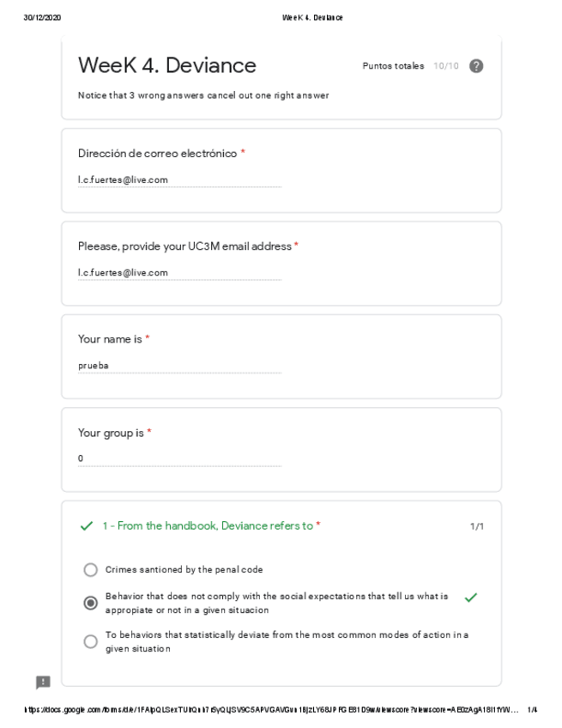Click the red asterisk on Your name is
Image resolution: width=562 pixels, height=728 pixels.
(148, 338)
